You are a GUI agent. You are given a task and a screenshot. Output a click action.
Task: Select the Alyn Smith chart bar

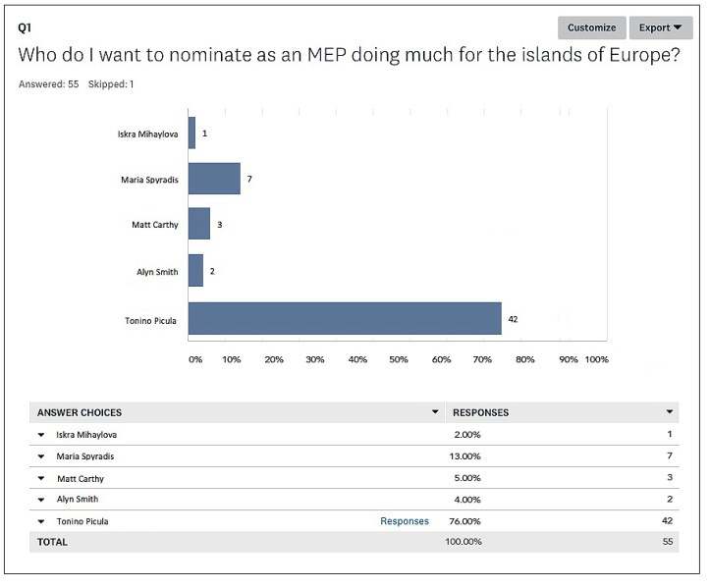[194, 271]
